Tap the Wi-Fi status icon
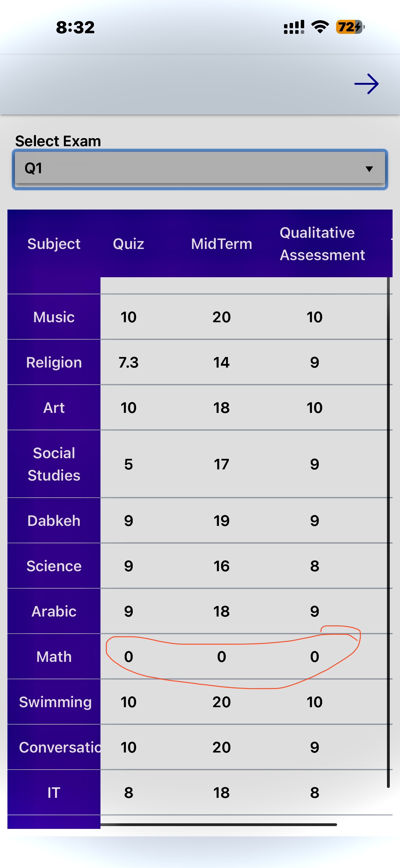400x868 pixels. (x=320, y=27)
